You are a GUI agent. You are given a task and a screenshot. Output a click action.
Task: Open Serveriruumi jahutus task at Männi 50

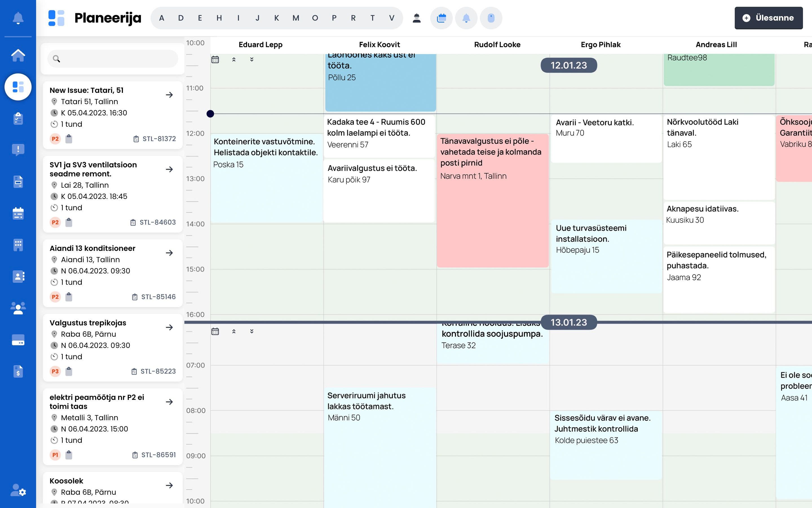[380, 448]
